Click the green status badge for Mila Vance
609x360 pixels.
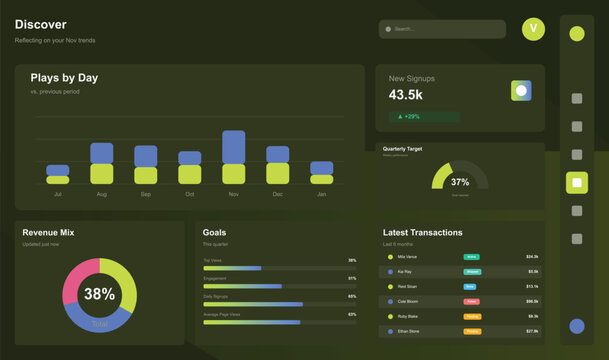472,257
